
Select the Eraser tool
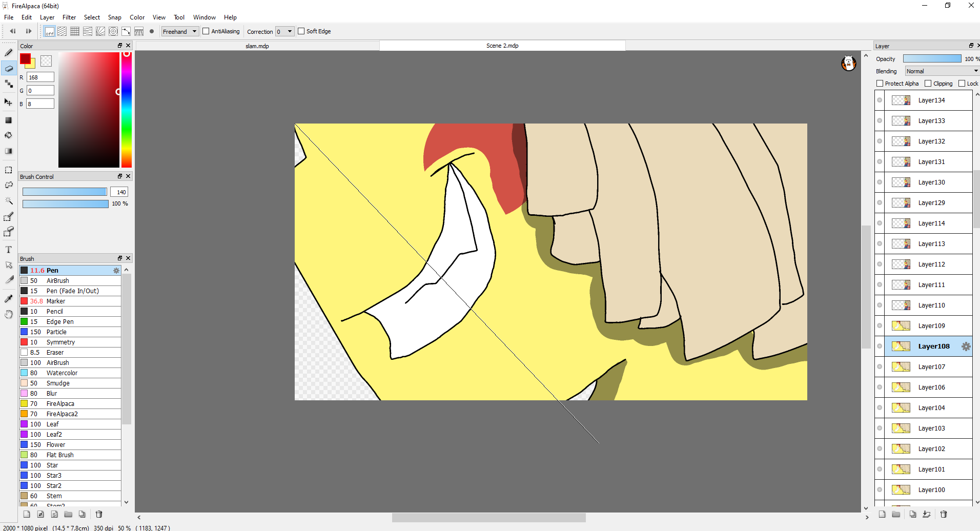point(9,68)
